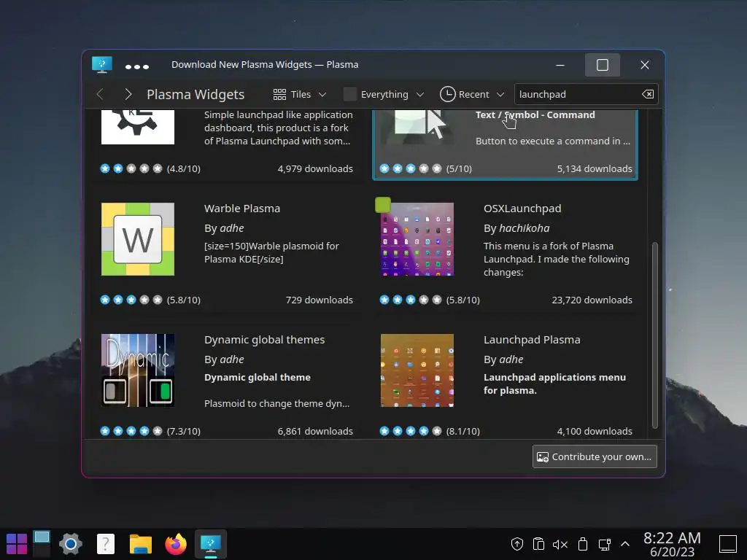Click Contribute your own button

click(595, 456)
